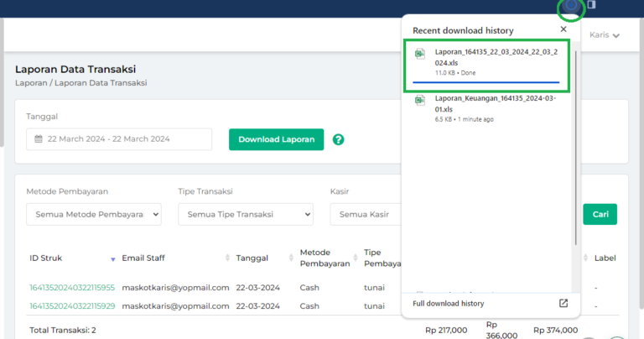
Task: Click the Excel icon of Laporan_164135_22_03_2024 file
Action: (x=421, y=56)
